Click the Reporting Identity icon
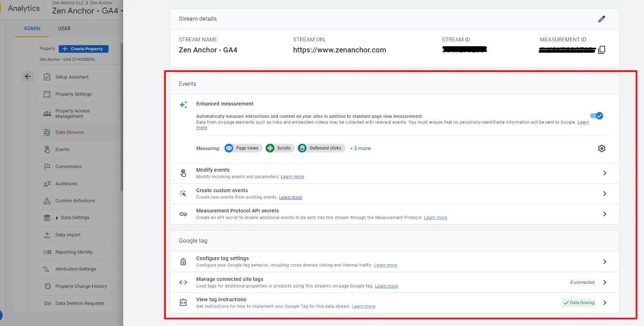The width and height of the screenshot is (644, 326). coord(47,252)
